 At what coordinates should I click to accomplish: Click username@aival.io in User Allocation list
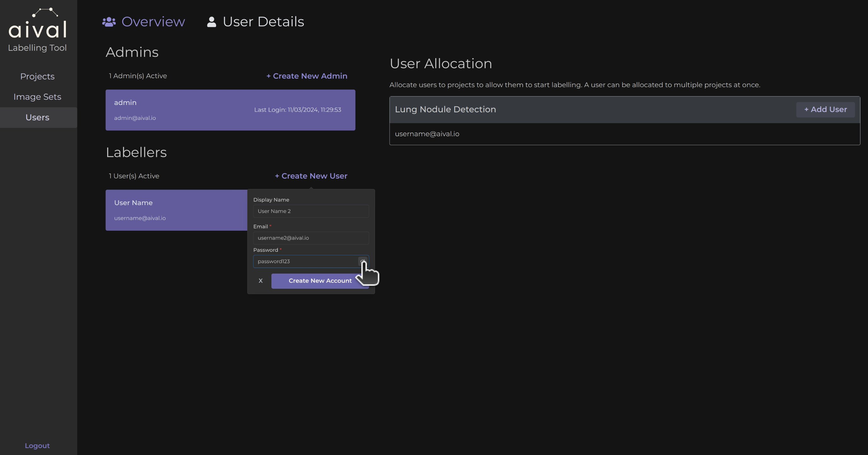[x=427, y=134]
